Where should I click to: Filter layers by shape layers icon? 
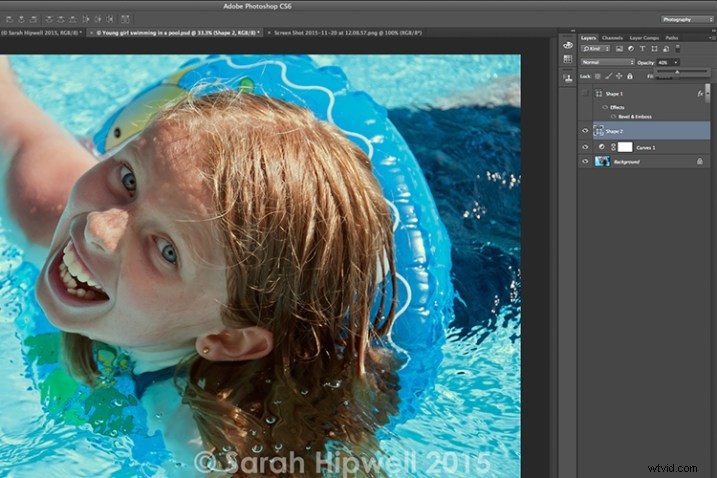[654, 48]
